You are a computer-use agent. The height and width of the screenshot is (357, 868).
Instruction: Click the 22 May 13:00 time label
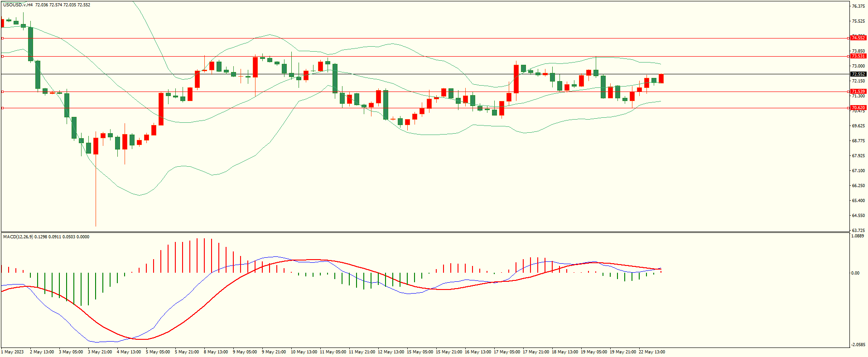(x=652, y=352)
